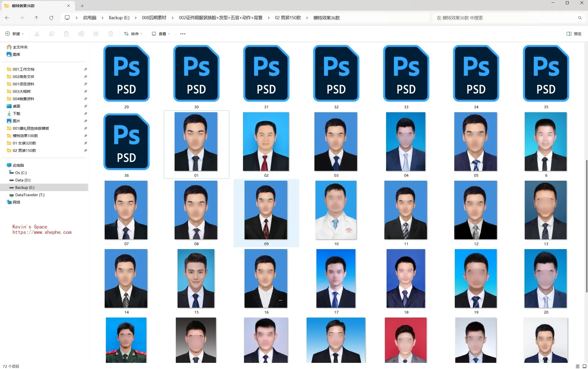Image resolution: width=588 pixels, height=369 pixels.
Task: Copy the selected file using the copy icon
Action: coord(52,34)
